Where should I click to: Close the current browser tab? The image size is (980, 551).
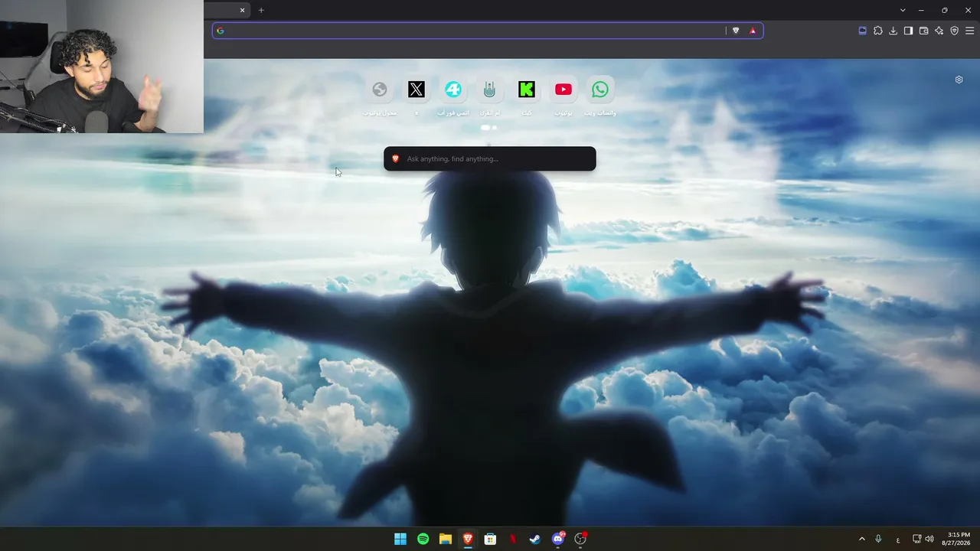(243, 10)
